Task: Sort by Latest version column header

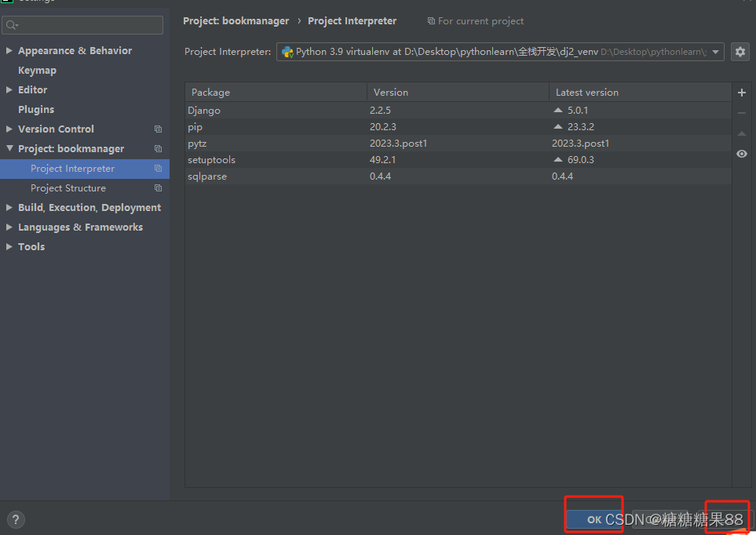Action: (641, 92)
